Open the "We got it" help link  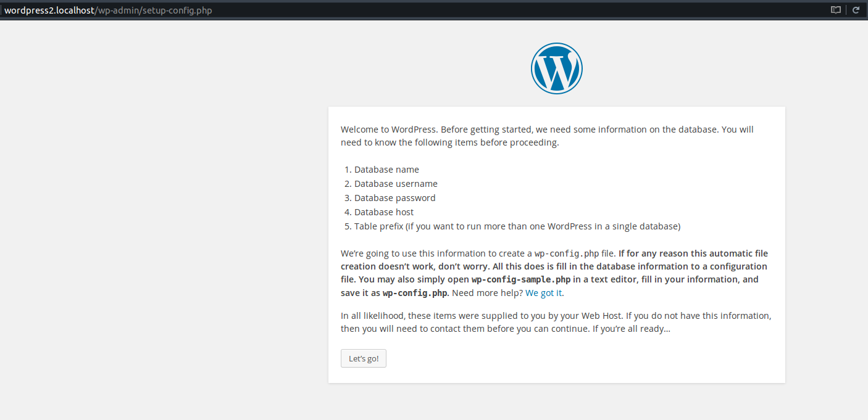tap(543, 293)
